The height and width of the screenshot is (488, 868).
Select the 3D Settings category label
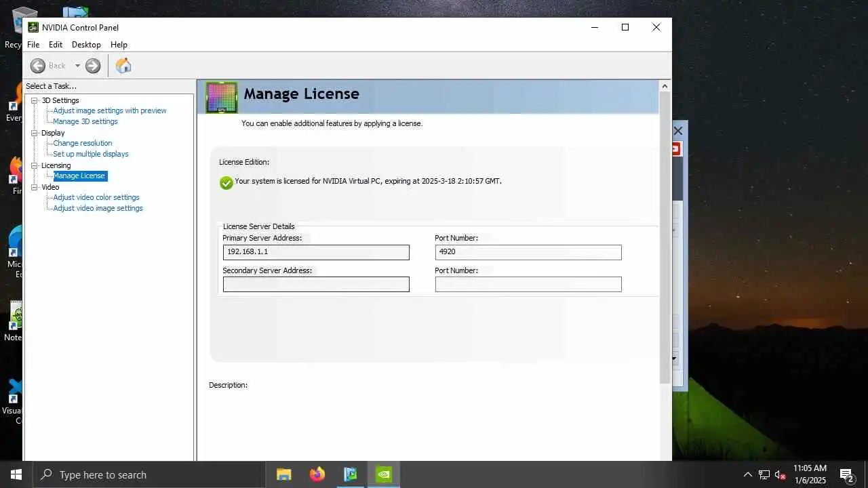point(60,100)
